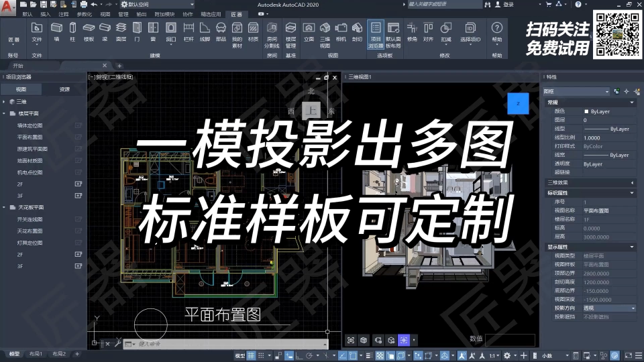Screen dimensions: 644x362
Task: Click the 数值 input field in 3D view
Action: 510,339
